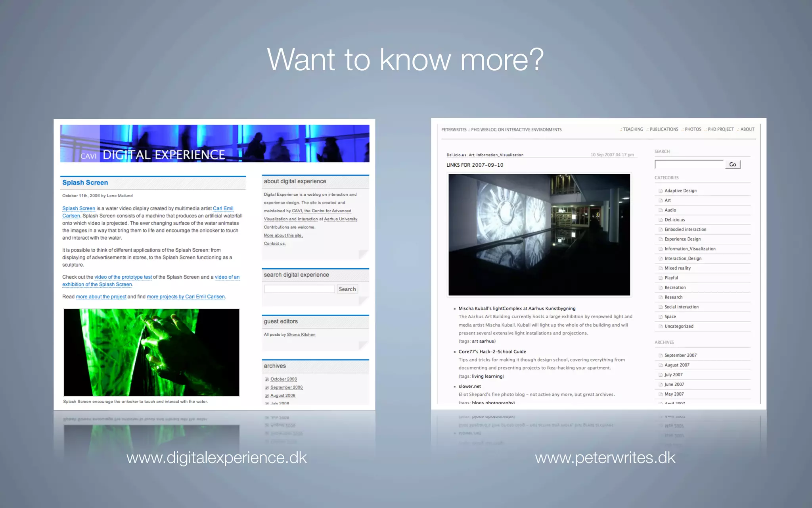Click the page icon beside Playful
This screenshot has width=812, height=508.
(661, 278)
